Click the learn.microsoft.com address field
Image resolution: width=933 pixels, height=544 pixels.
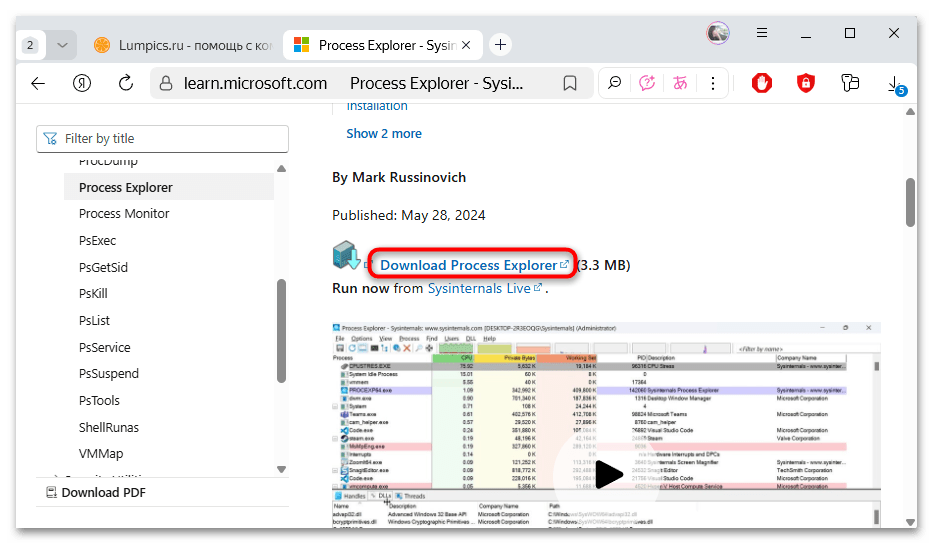(255, 83)
